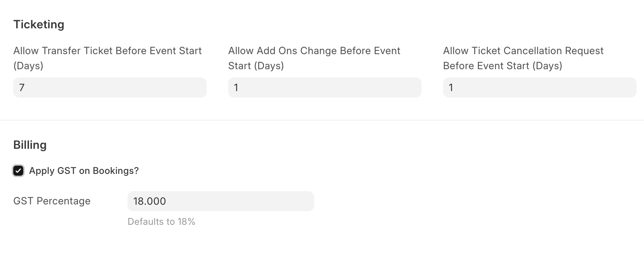
Task: Focus the Allow Transfer Ticket days input
Action: [x=110, y=87]
